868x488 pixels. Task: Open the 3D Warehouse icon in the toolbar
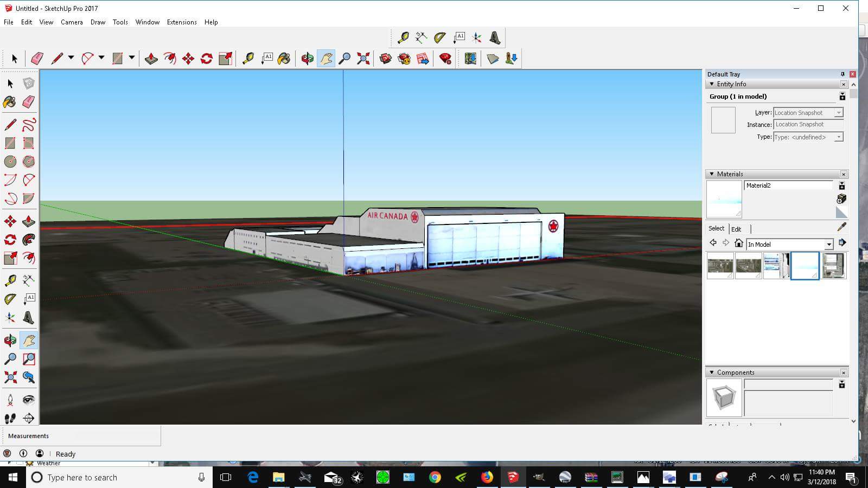385,59
